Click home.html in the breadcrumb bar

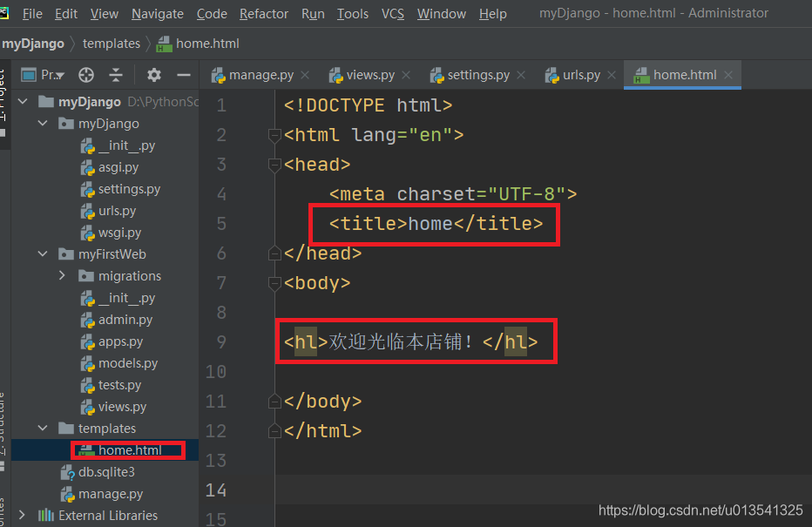pyautogui.click(x=198, y=44)
